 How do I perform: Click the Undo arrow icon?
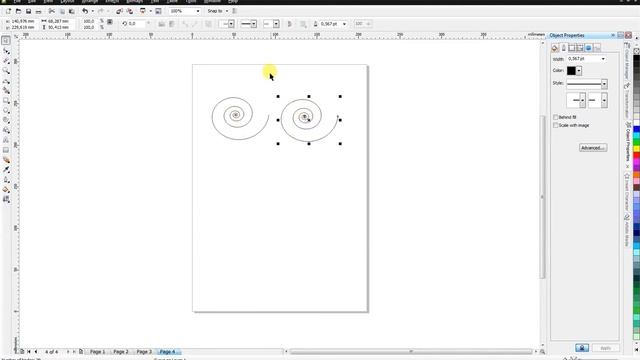[x=85, y=11]
